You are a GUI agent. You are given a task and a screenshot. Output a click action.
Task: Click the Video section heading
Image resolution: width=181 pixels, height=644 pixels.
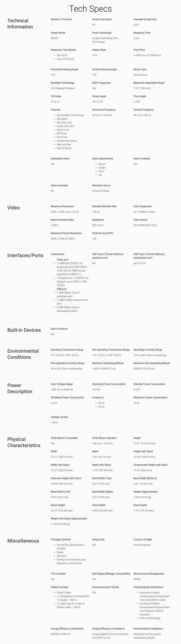pos(13,208)
